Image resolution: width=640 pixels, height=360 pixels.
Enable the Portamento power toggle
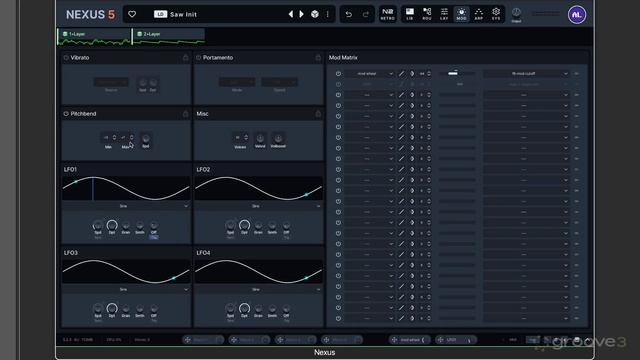point(198,58)
